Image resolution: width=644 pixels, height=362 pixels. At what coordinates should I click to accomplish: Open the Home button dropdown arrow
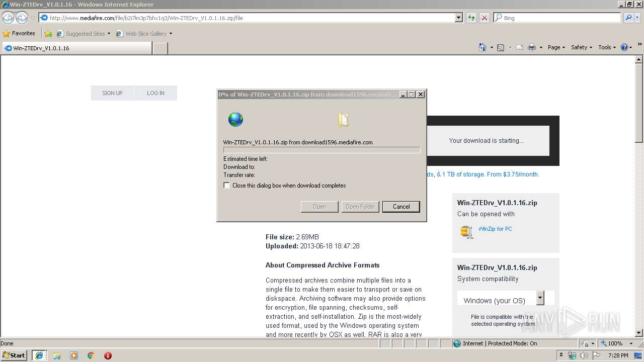click(491, 47)
